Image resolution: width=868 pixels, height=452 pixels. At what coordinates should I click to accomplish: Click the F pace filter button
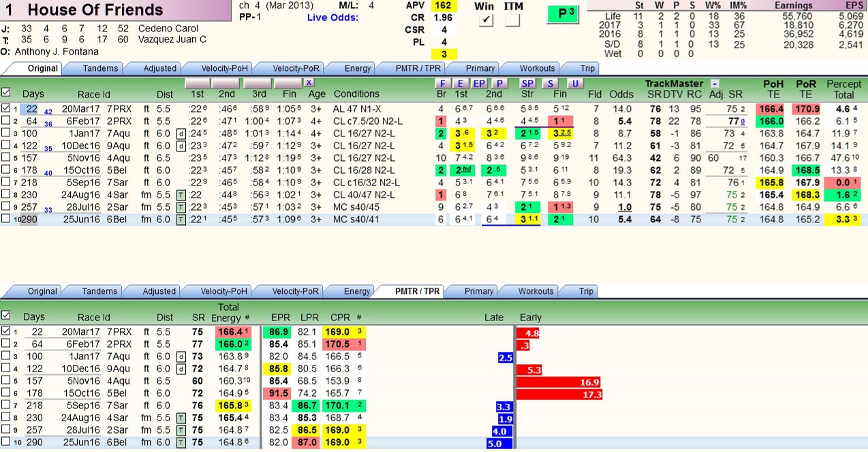441,83
